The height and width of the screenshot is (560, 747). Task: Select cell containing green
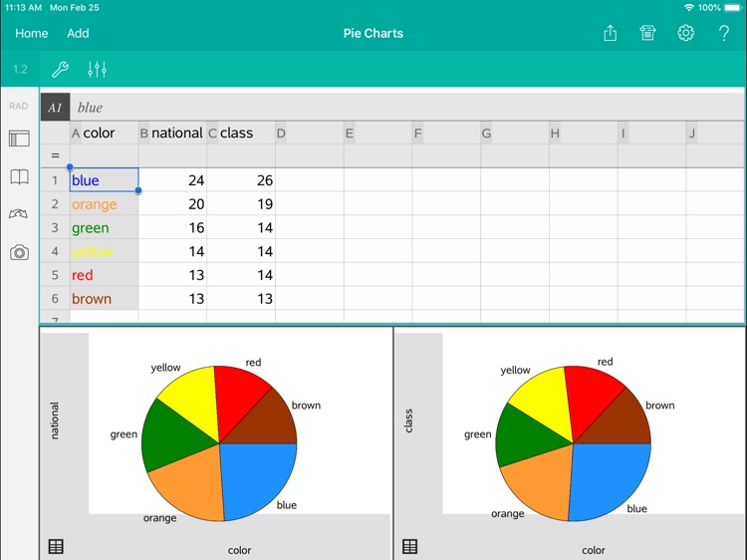104,227
